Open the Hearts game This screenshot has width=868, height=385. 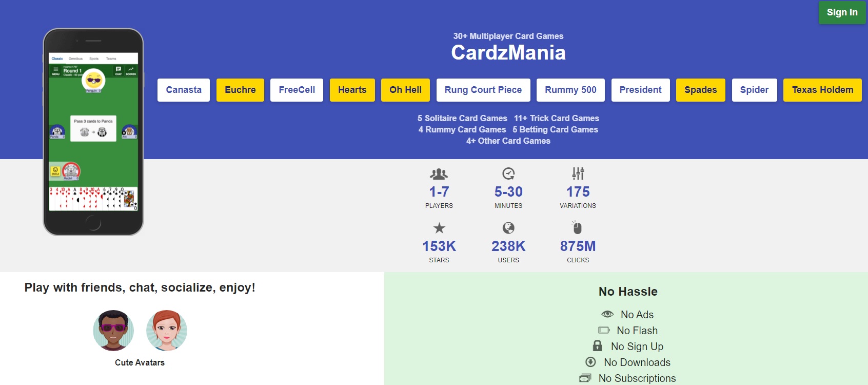352,90
